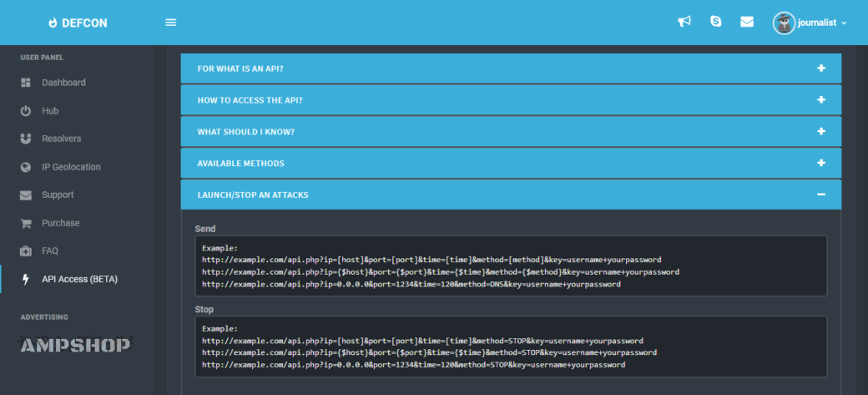Go to Resolvers in the sidebar
This screenshot has width=868, height=395.
[61, 139]
